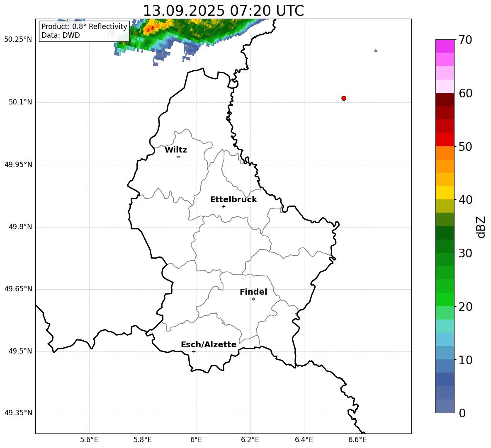Click the Wiltz station cross marker
Screen dimensions: 491x448
coord(178,157)
